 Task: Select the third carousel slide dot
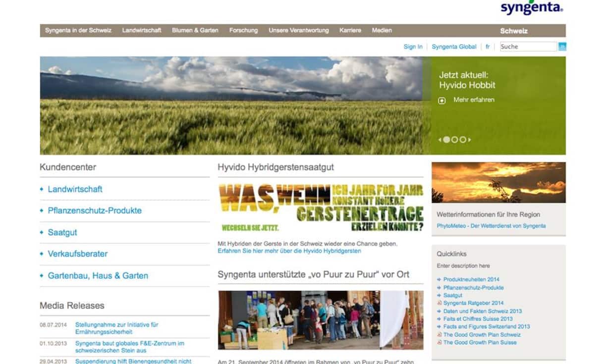(462, 140)
